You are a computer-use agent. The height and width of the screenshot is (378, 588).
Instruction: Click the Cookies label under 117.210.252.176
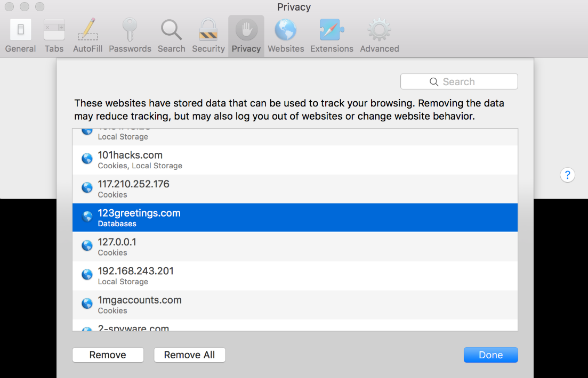click(x=112, y=195)
